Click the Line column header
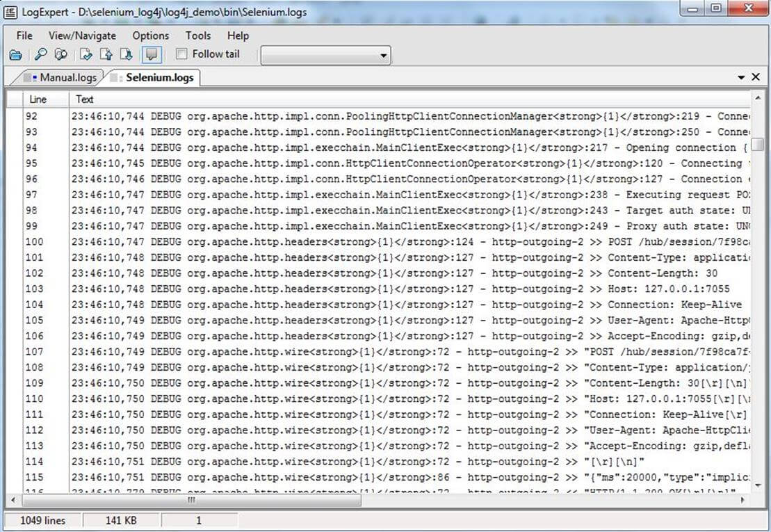This screenshot has height=532, width=771. [38, 99]
